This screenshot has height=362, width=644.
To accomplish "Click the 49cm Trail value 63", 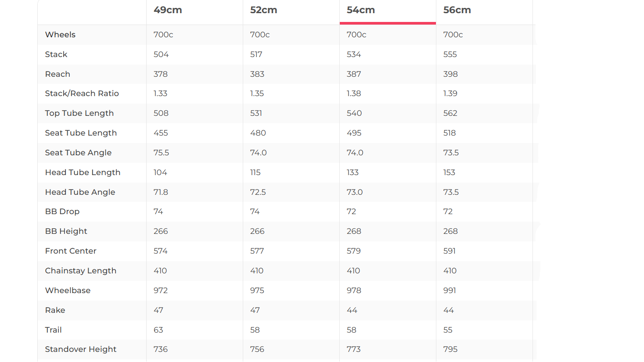I will point(158,330).
